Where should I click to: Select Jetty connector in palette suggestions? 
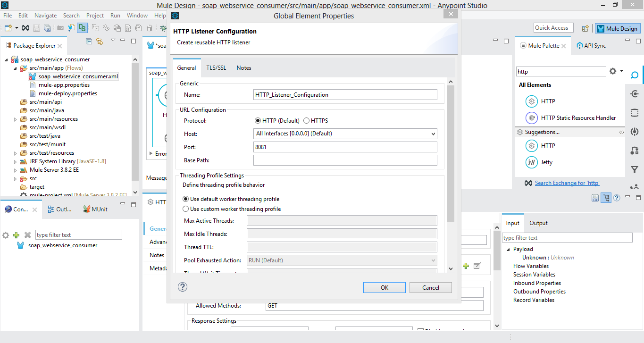pyautogui.click(x=546, y=162)
